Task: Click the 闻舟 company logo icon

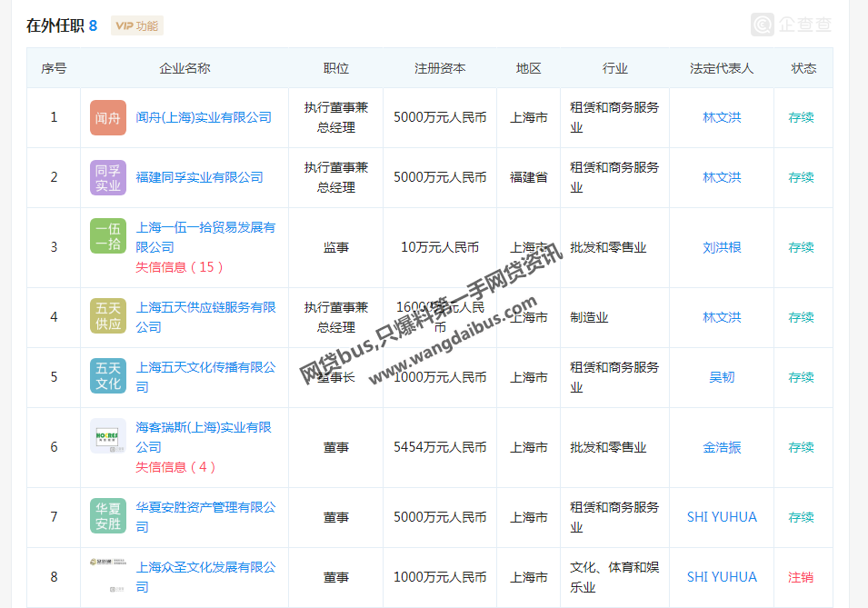Action: pyautogui.click(x=108, y=118)
